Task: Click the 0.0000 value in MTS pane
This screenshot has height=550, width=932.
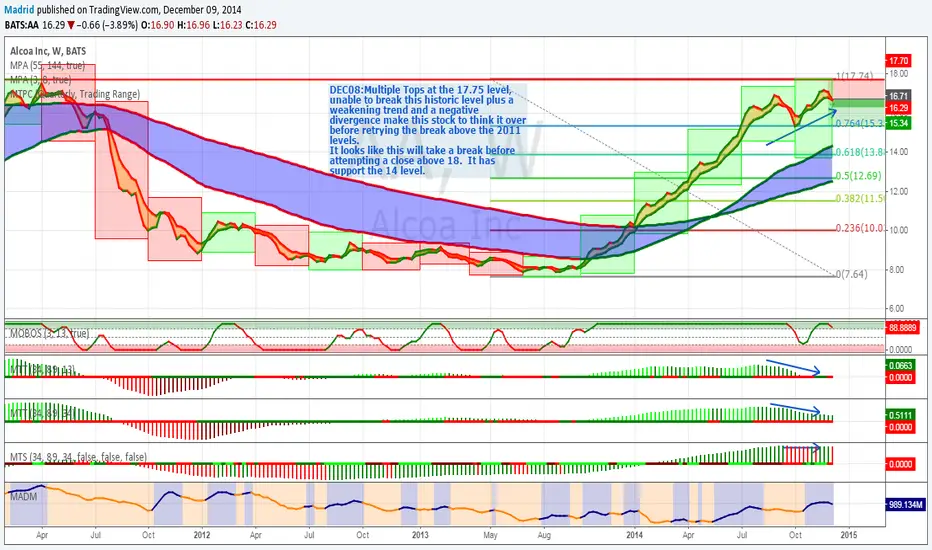Action: point(900,464)
